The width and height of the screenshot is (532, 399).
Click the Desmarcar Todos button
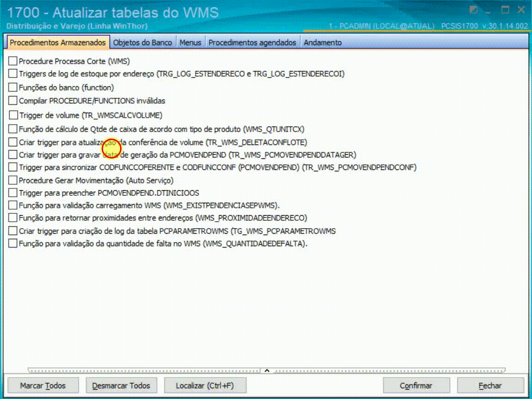[121, 386]
